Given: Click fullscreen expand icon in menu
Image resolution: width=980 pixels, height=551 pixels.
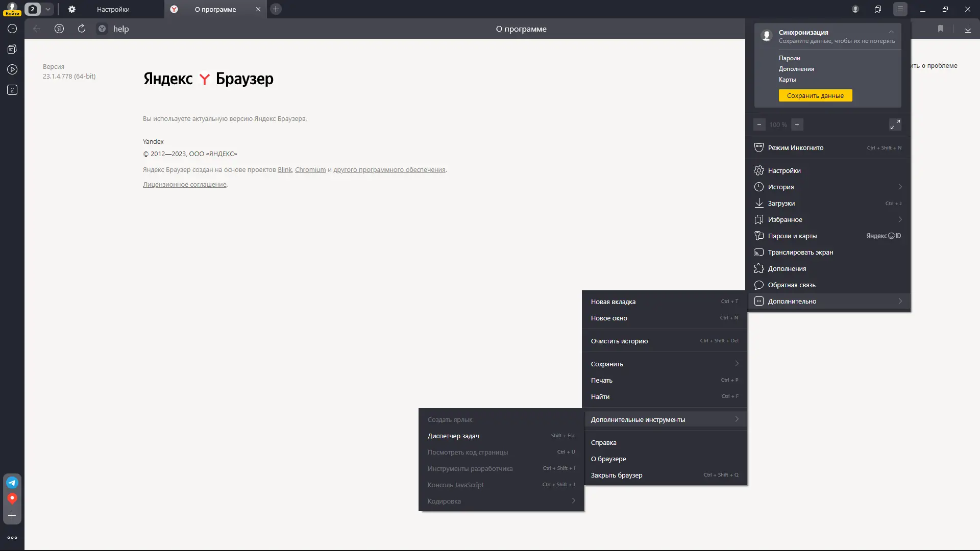Looking at the screenshot, I should click(x=895, y=124).
